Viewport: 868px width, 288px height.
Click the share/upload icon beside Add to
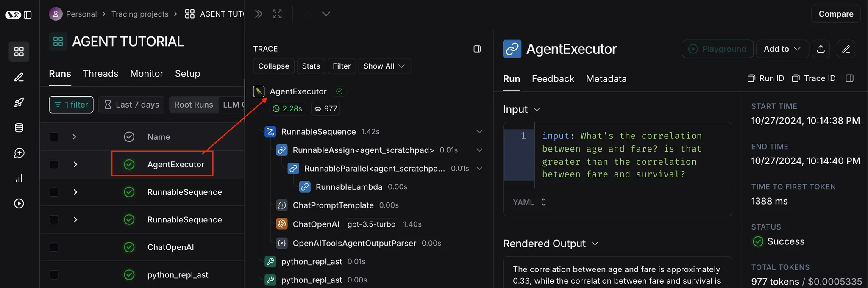pos(821,49)
